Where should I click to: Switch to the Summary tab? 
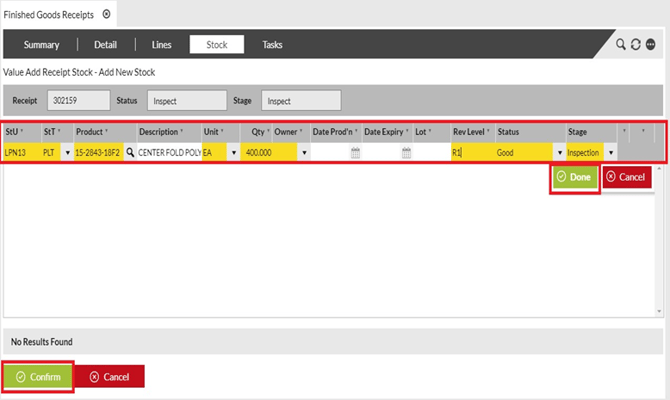click(x=41, y=45)
